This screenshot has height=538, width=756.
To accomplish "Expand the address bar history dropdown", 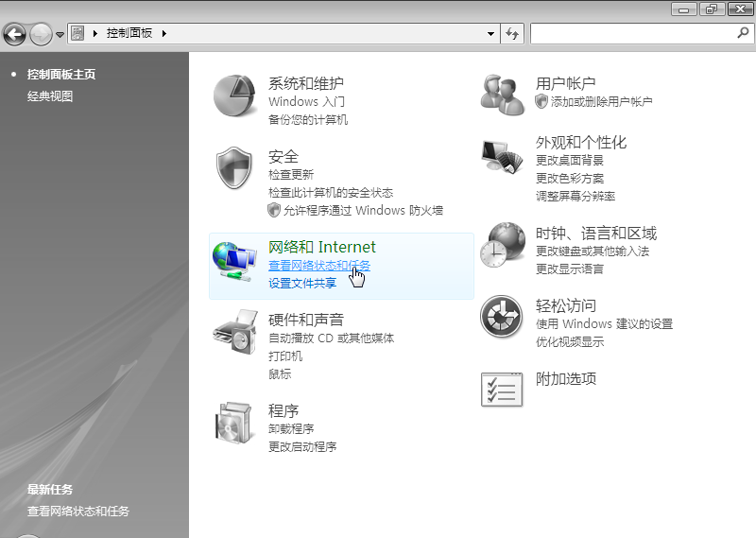I will pyautogui.click(x=490, y=34).
